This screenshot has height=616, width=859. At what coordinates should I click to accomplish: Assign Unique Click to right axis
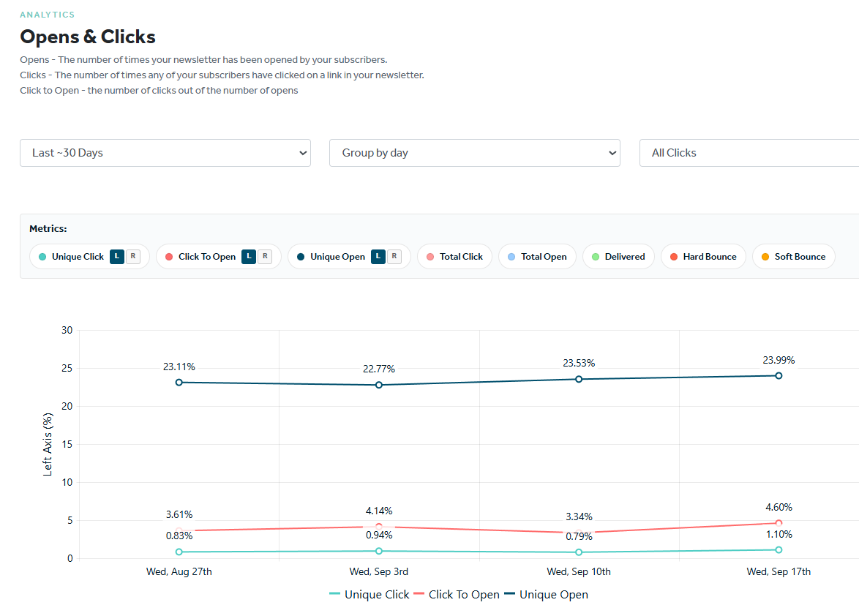(133, 256)
